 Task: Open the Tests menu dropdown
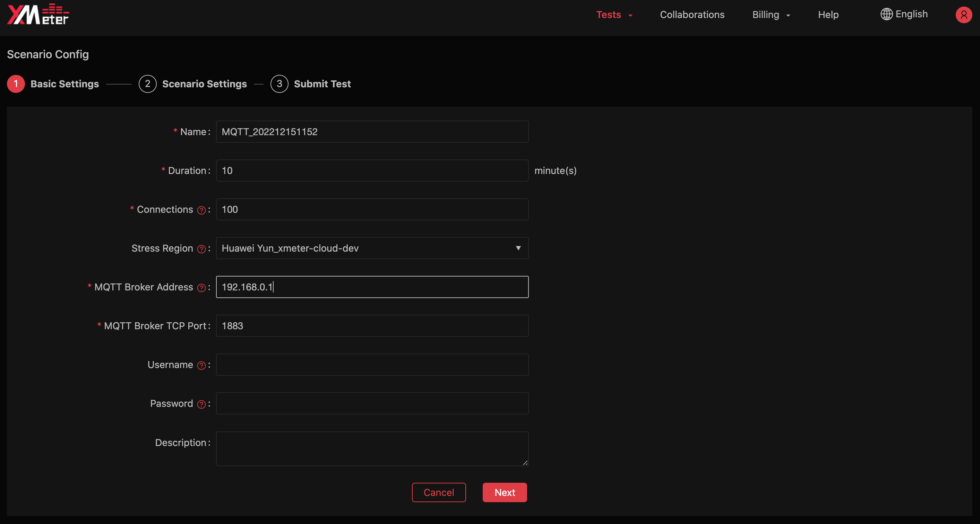point(614,15)
